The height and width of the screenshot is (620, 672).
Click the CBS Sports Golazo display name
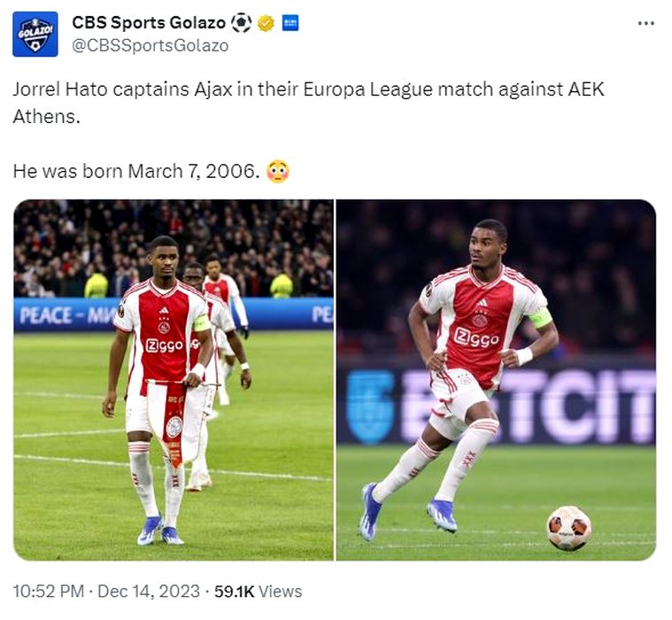[148, 23]
